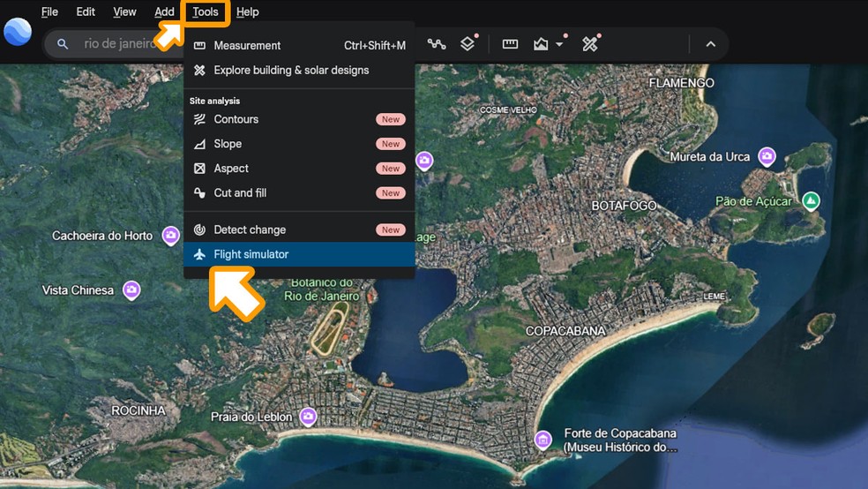Collapse the toolbar with chevron up

[711, 44]
